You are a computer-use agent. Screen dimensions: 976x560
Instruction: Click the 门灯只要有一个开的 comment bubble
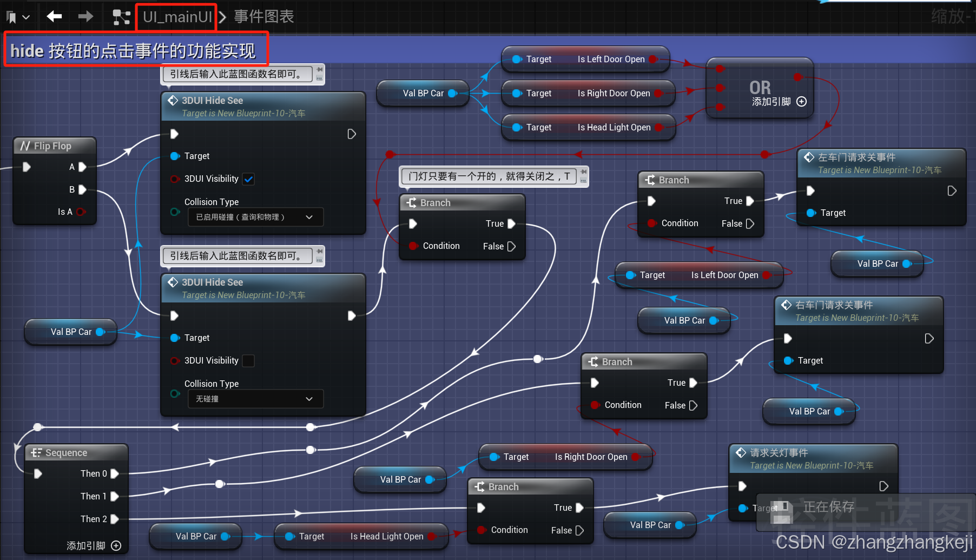(x=489, y=176)
